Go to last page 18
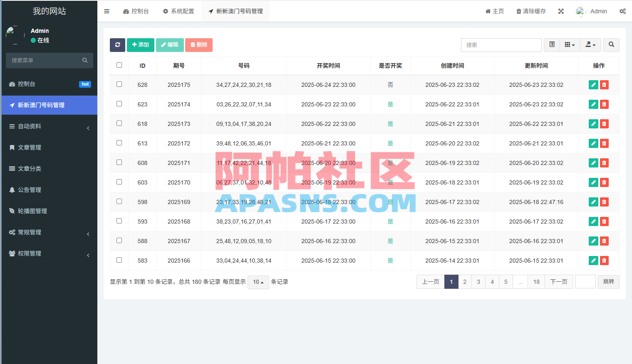Screen dimensions: 632x364 536,282
